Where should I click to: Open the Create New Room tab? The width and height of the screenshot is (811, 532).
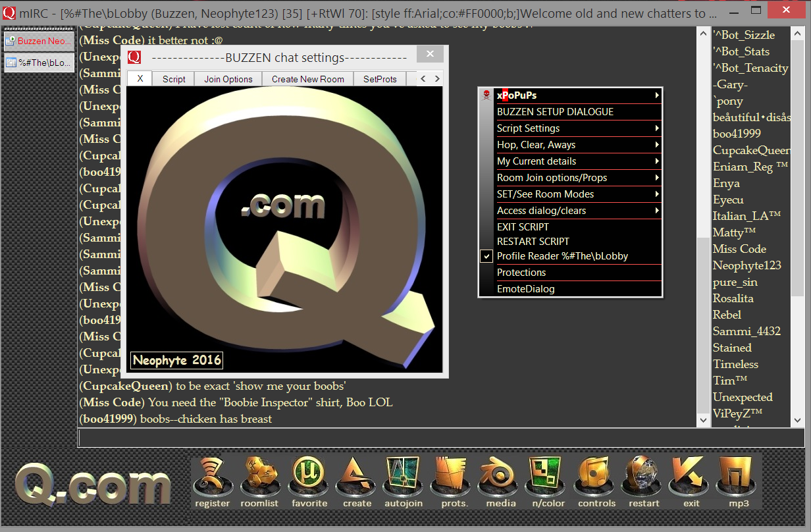(x=308, y=79)
